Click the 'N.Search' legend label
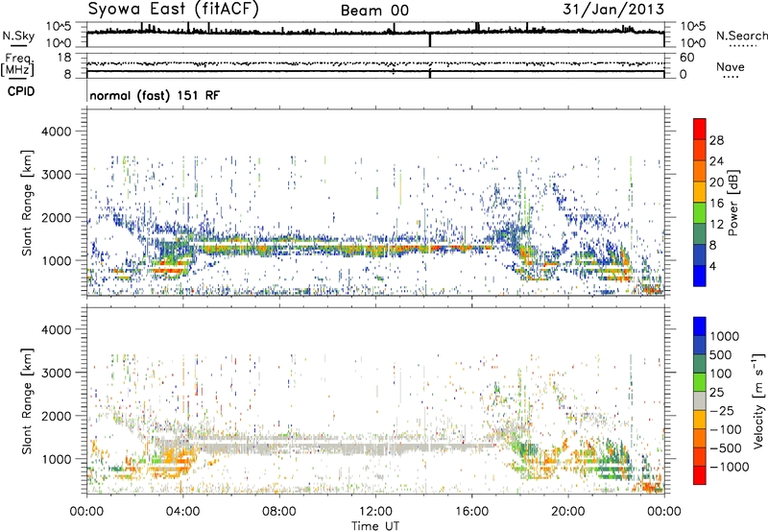The height and width of the screenshot is (532, 768). click(741, 36)
